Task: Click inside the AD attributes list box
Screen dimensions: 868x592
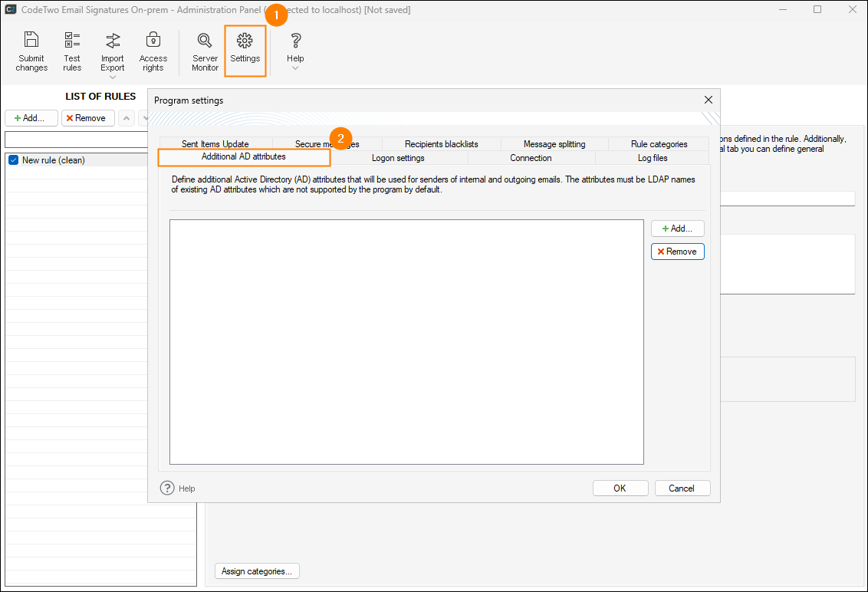Action: click(x=406, y=341)
